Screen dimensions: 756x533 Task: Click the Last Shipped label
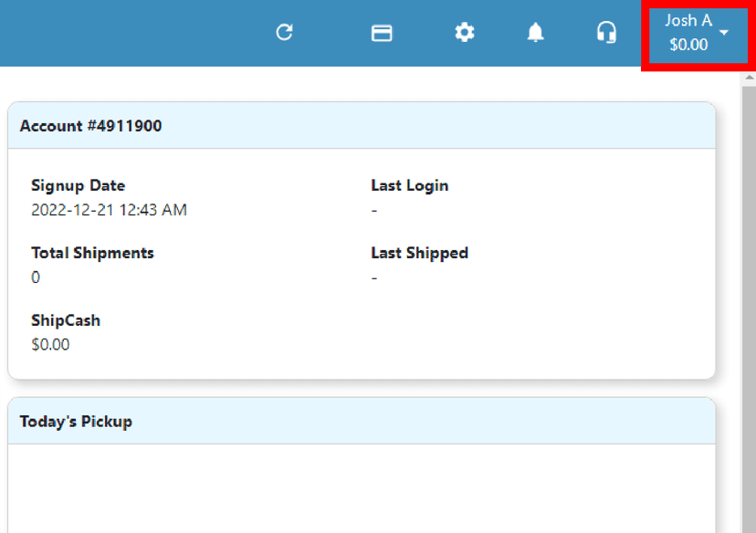coord(419,253)
